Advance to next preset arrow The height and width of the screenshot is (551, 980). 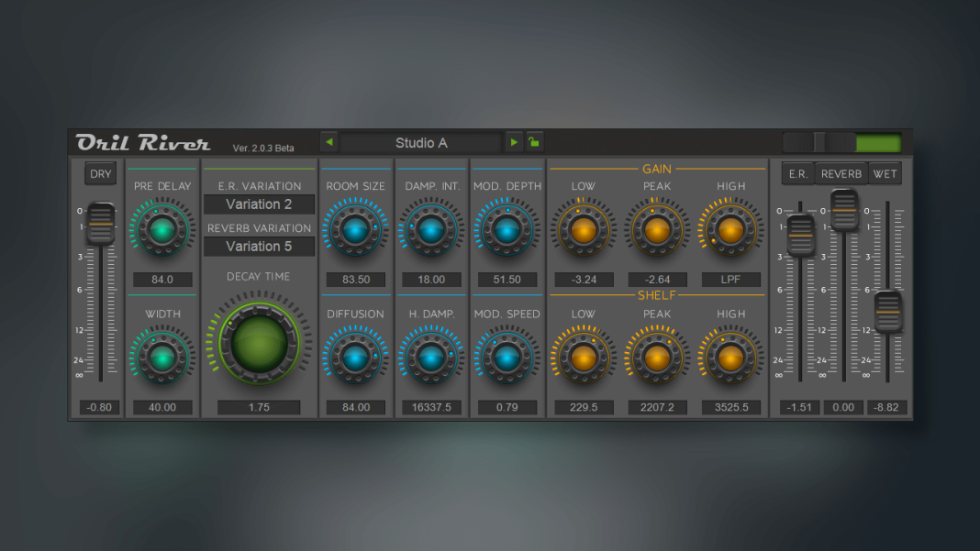coord(514,141)
